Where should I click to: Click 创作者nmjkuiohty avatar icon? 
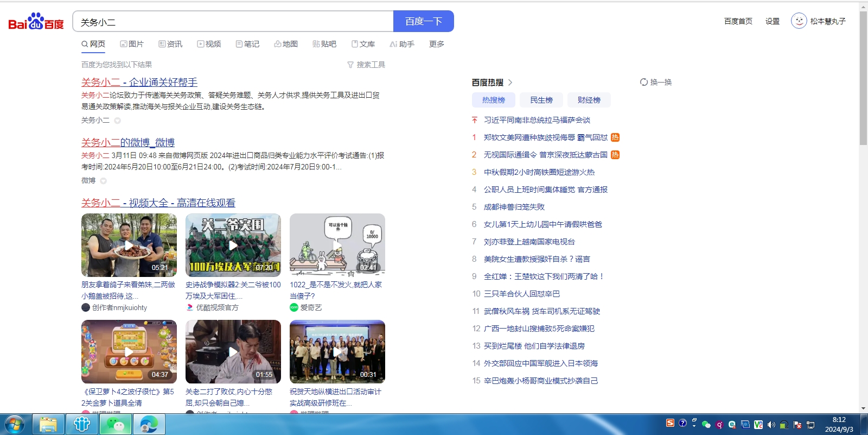[86, 307]
